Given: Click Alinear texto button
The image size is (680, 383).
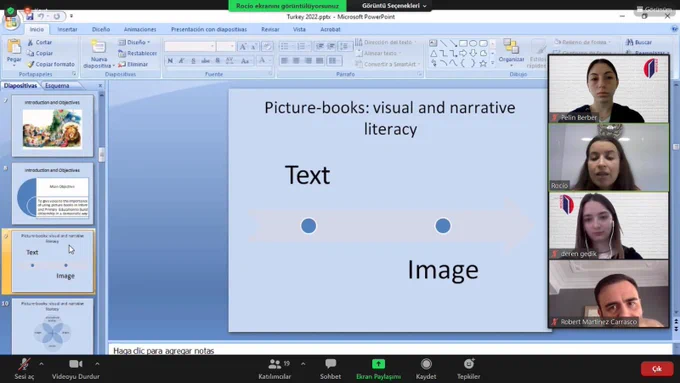Looking at the screenshot, I should click(x=379, y=53).
